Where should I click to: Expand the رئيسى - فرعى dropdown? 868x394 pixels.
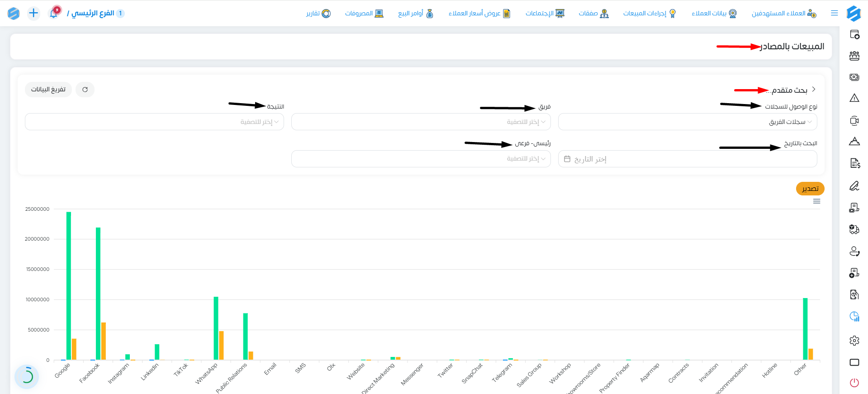[x=421, y=159]
